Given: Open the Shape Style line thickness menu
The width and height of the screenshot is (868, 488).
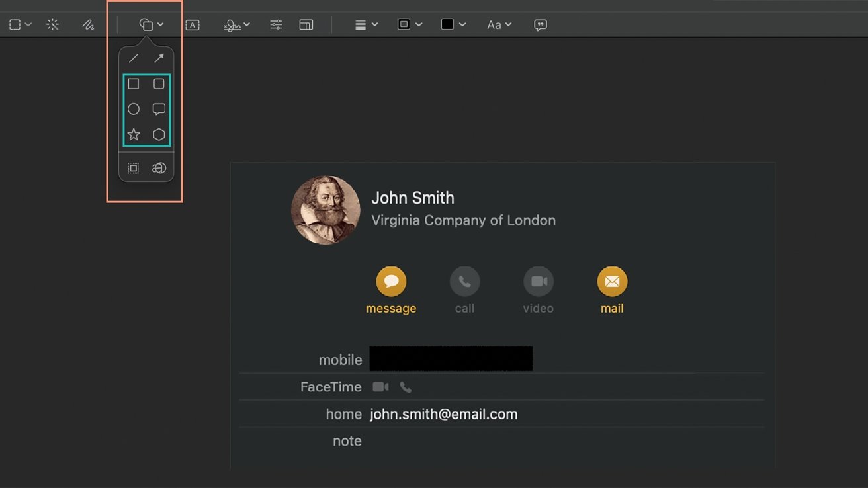Looking at the screenshot, I should (x=366, y=25).
